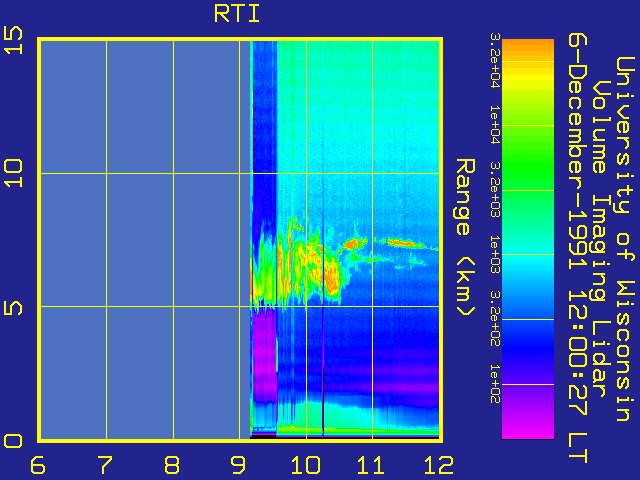Click the x-axis label 10
Screen dimensions: 640x480
(305, 465)
